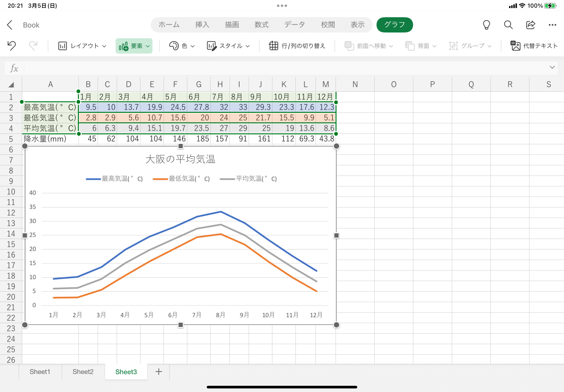The width and height of the screenshot is (564, 392).
Task: Expand the レイアウト chart layout dropdown
Action: 82,46
